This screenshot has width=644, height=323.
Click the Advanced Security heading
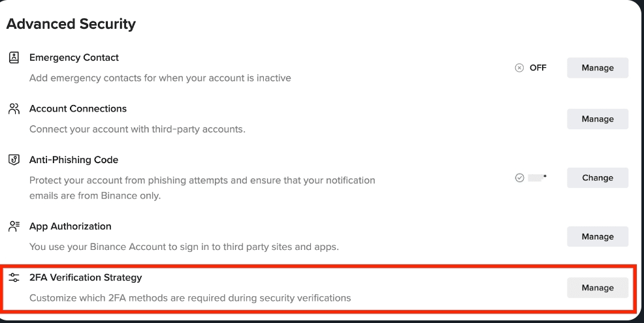pos(71,24)
